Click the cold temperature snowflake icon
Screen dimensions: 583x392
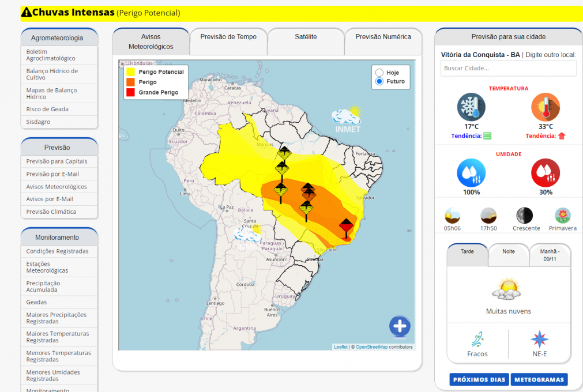click(471, 107)
